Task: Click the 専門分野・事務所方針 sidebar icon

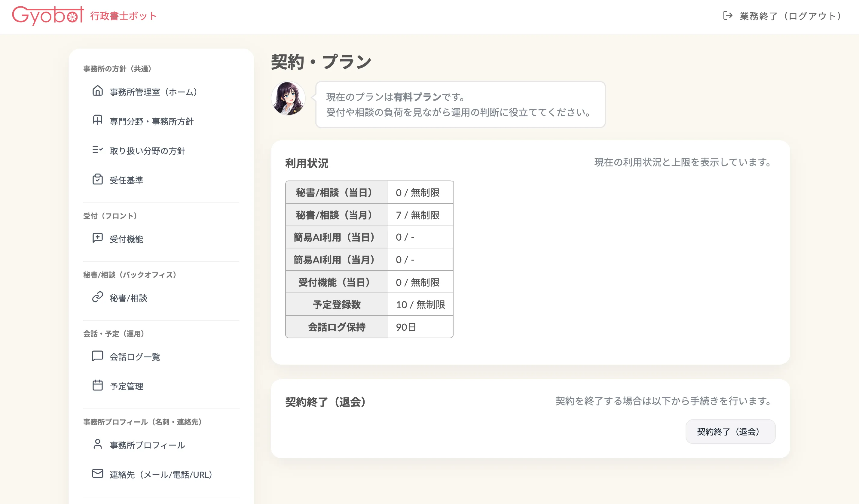Action: tap(97, 120)
